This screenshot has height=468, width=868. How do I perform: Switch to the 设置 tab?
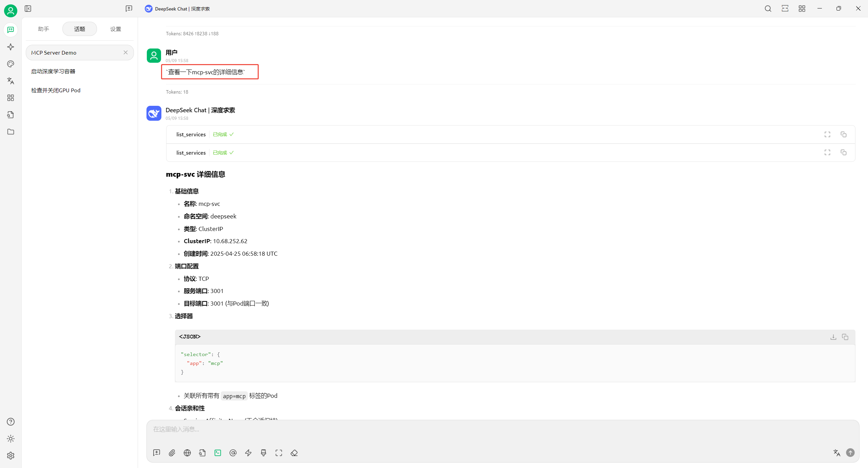[116, 29]
